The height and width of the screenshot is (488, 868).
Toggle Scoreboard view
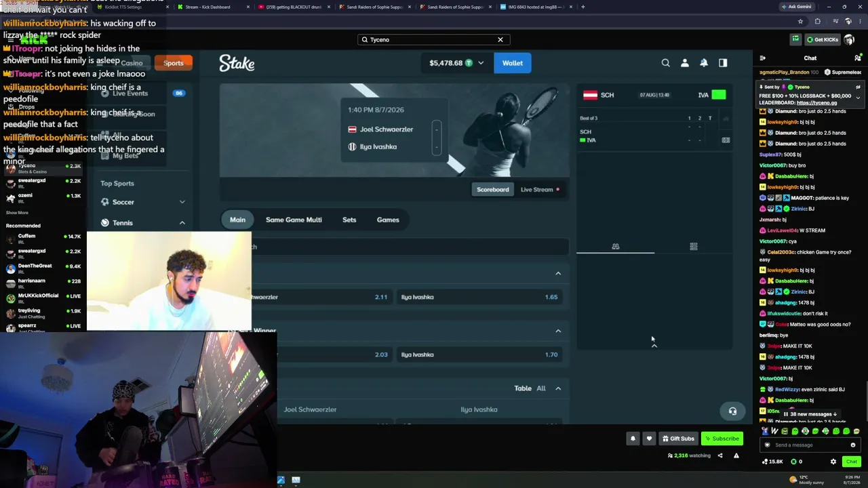492,190
